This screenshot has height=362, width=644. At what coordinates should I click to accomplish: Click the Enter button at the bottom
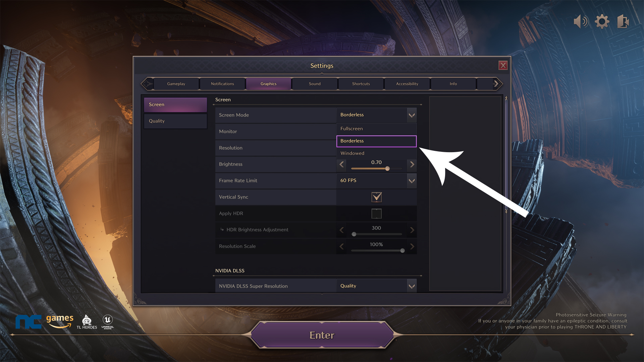coord(322,335)
